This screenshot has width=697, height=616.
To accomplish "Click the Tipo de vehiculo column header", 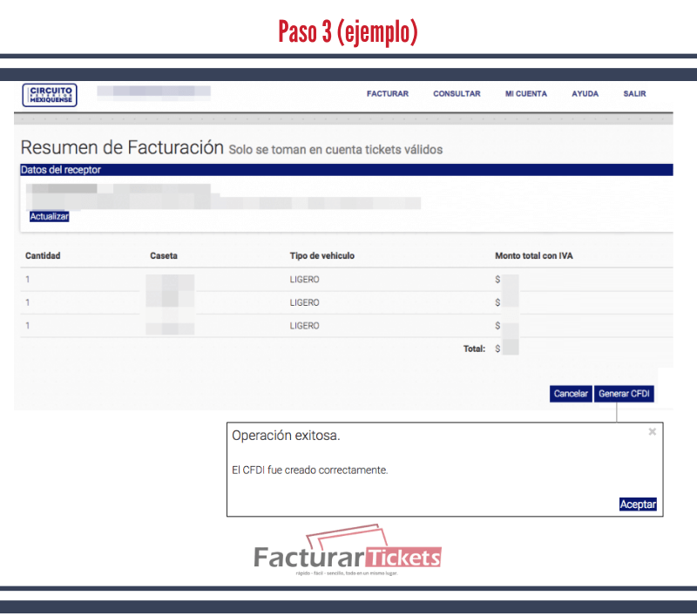I will (x=322, y=255).
